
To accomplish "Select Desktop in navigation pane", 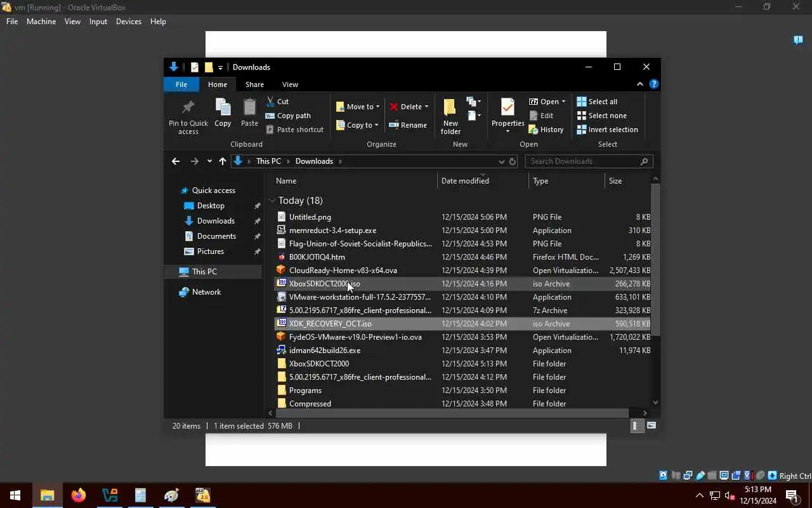I will coord(211,206).
